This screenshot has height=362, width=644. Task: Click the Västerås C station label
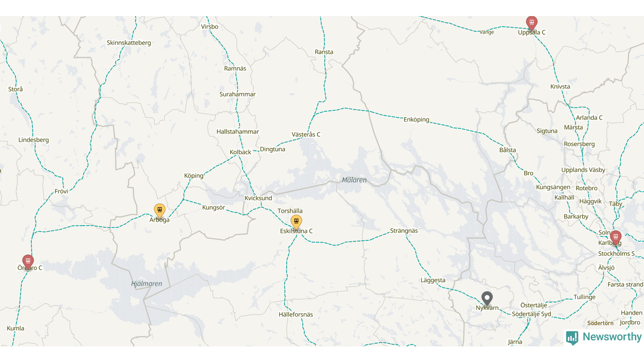click(x=306, y=135)
